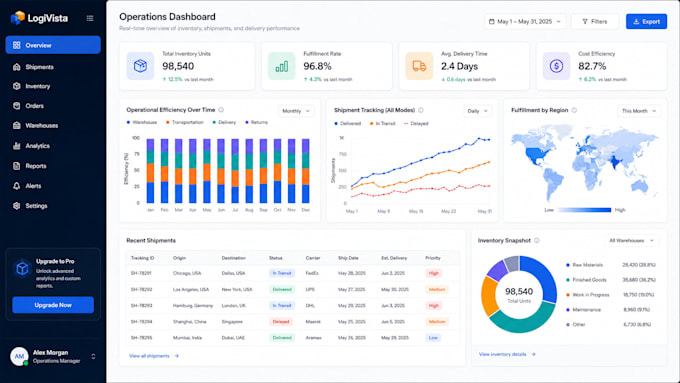Click the Reports document icon

coord(16,166)
